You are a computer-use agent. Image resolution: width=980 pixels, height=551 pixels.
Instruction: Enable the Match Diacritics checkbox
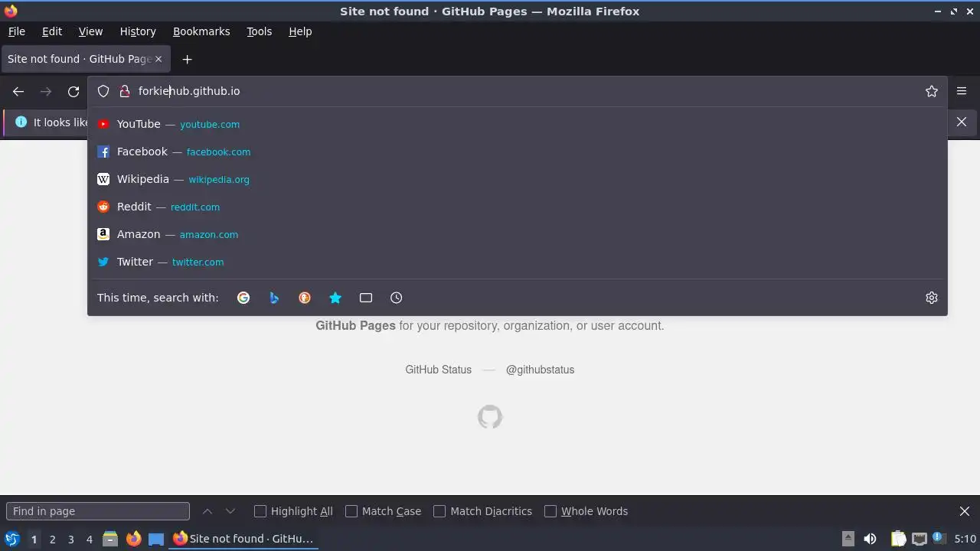coord(439,511)
